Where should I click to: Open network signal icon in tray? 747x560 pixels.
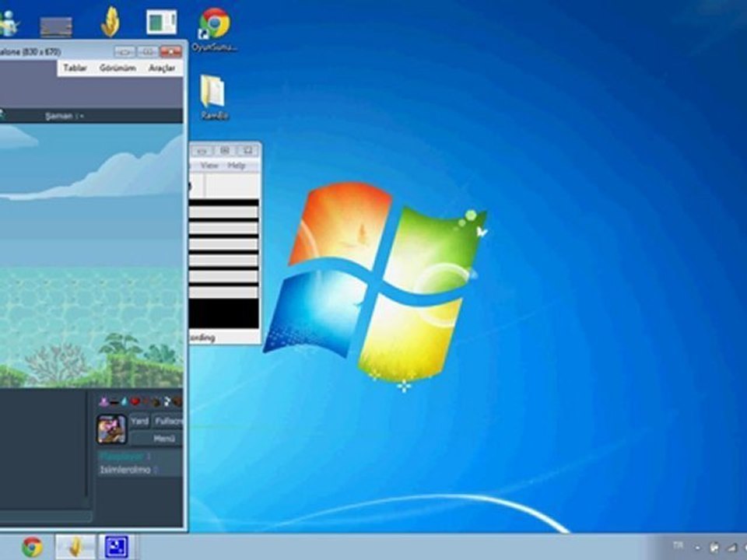tap(731, 548)
